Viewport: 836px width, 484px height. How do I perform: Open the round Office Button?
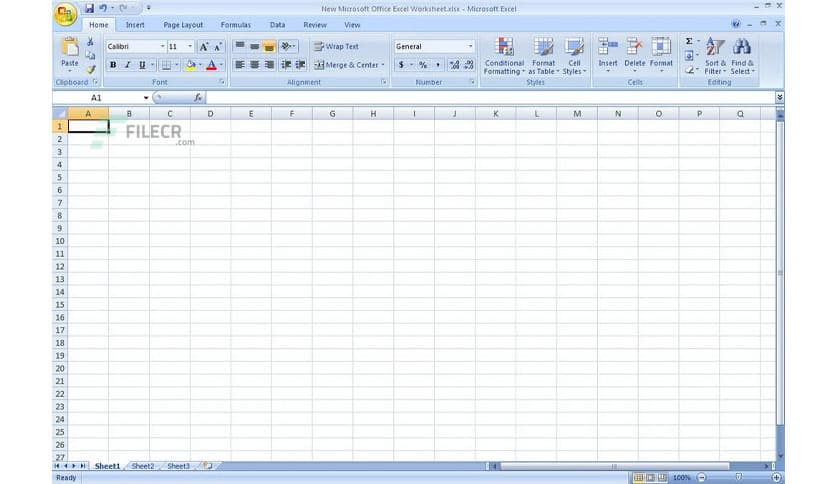(65, 14)
